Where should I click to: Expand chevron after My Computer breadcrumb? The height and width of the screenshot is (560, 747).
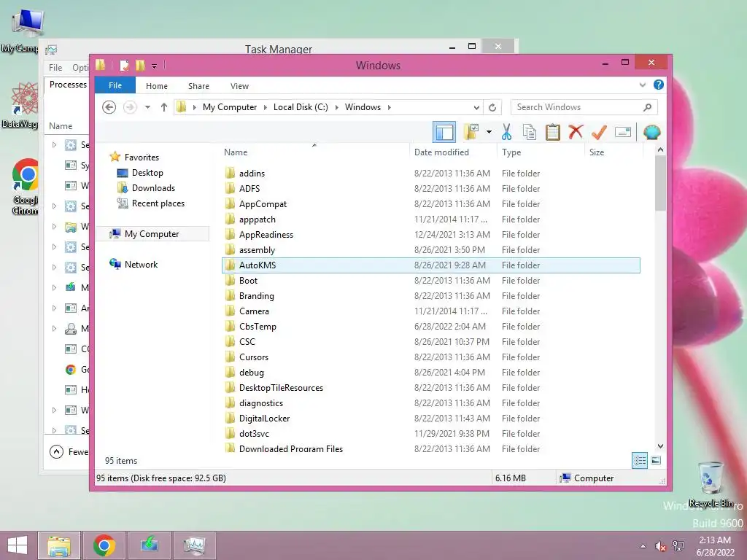(x=266, y=107)
